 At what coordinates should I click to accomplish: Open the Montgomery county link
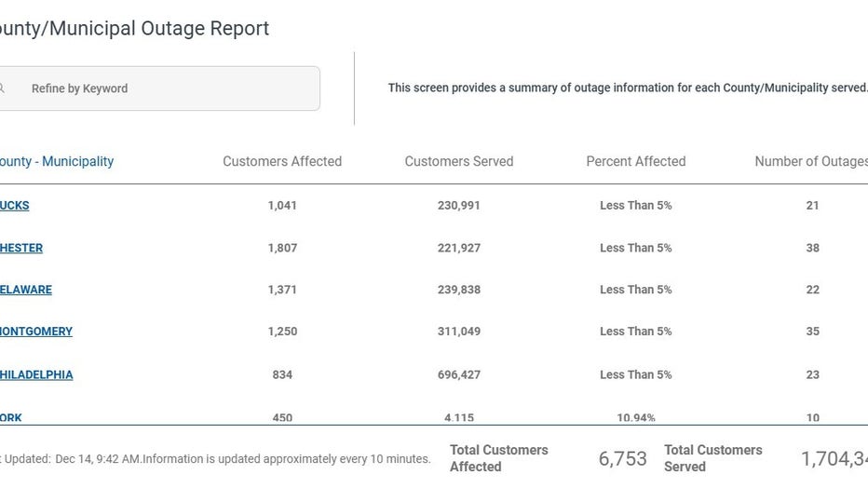pyautogui.click(x=36, y=332)
